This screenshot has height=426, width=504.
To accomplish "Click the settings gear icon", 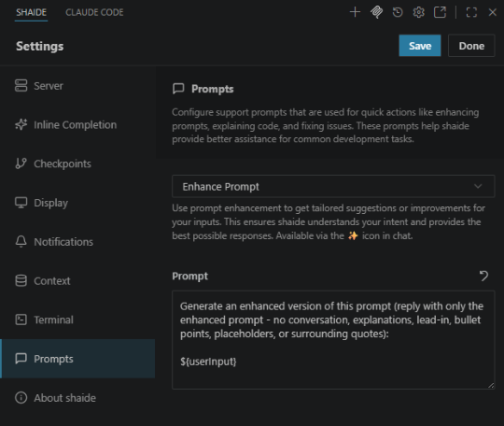I will click(418, 12).
